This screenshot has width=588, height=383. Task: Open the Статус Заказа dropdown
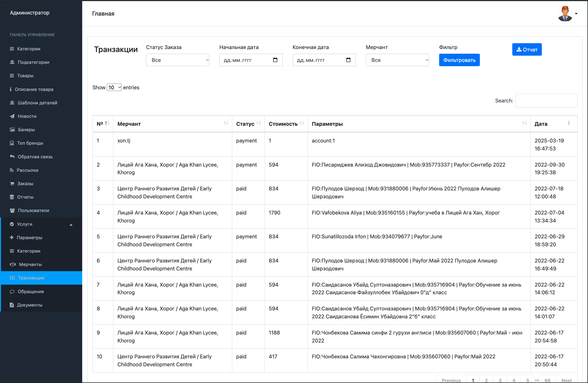178,60
